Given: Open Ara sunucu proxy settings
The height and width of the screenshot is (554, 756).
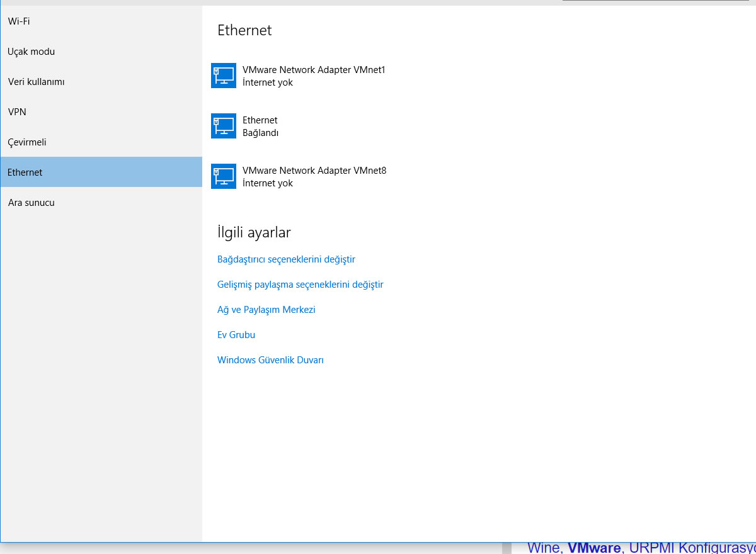Looking at the screenshot, I should click(x=31, y=203).
